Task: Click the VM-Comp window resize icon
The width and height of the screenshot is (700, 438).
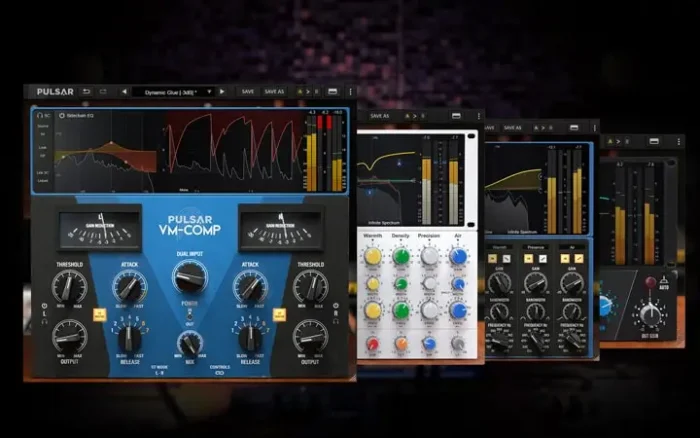Action: click(x=332, y=91)
